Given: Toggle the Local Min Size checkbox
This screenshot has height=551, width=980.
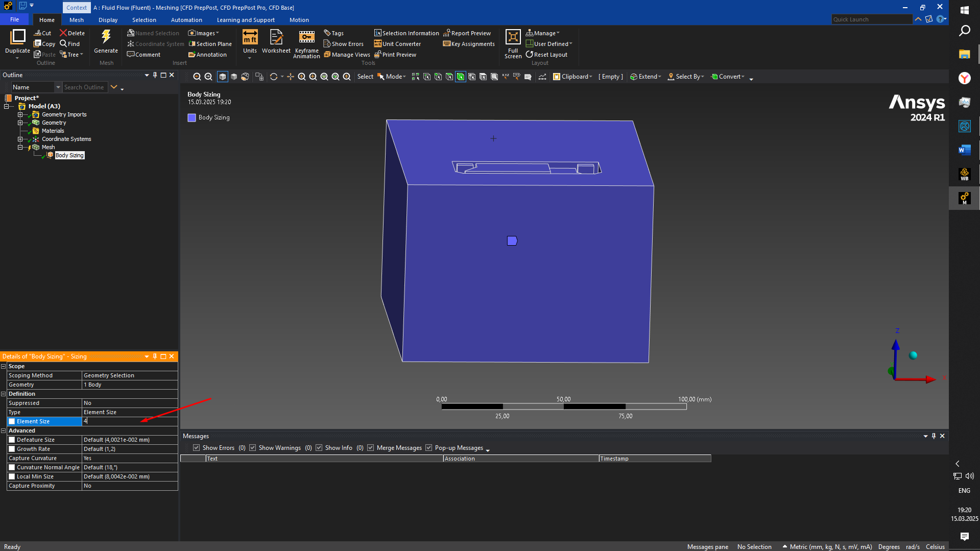Looking at the screenshot, I should pos(12,476).
